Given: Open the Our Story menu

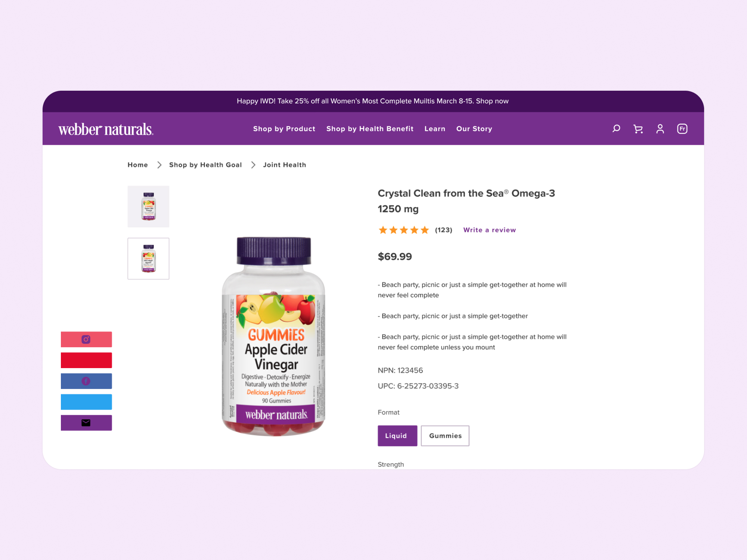Looking at the screenshot, I should [474, 129].
